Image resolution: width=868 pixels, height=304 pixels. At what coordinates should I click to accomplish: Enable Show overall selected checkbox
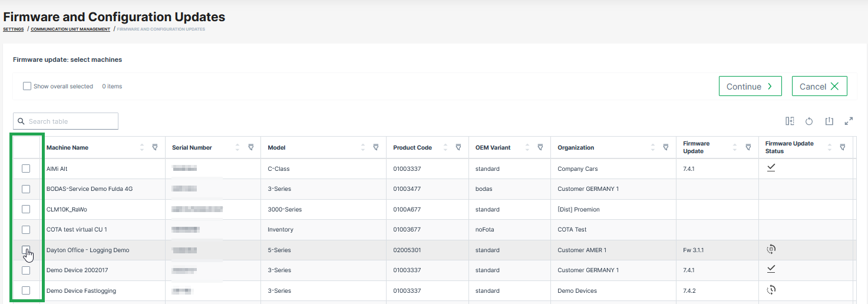coord(27,86)
